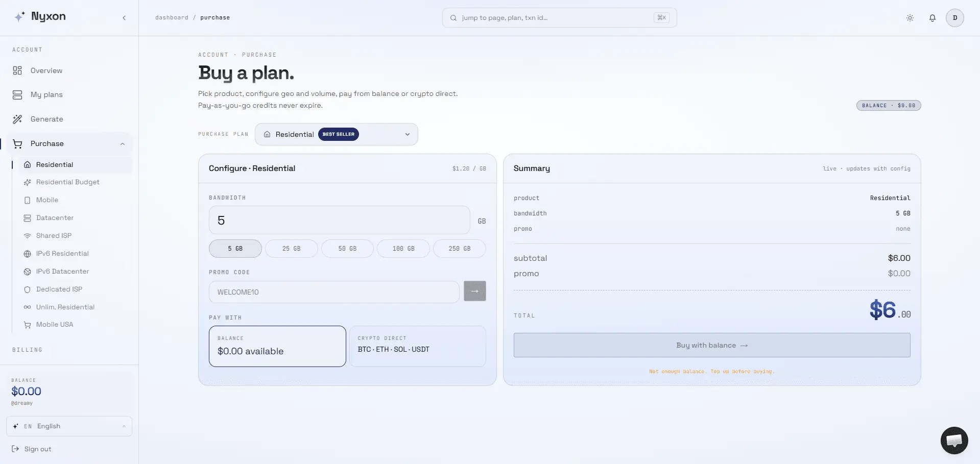The width and height of the screenshot is (980, 464).
Task: Click the Nyxon logo
Action: point(40,17)
